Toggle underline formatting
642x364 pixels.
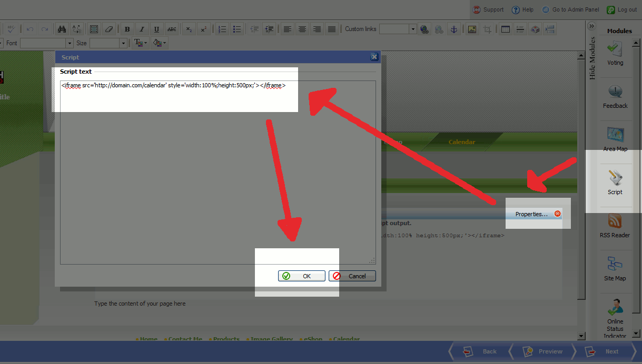pyautogui.click(x=156, y=29)
